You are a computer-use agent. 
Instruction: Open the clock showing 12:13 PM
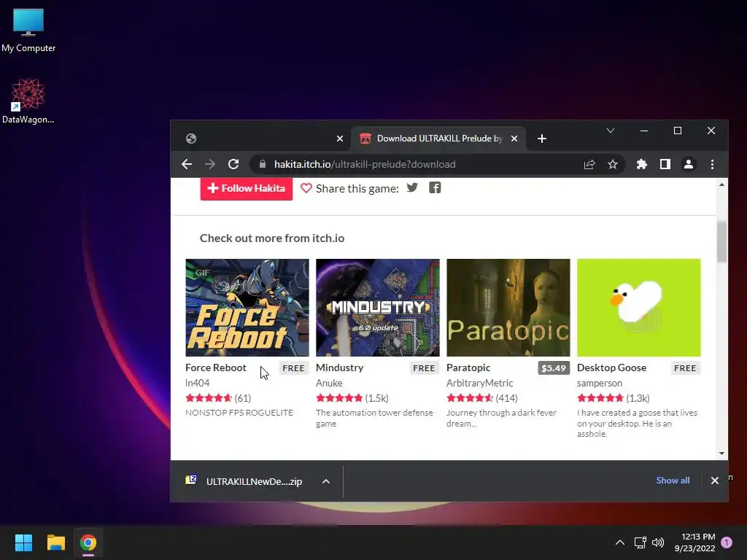(x=695, y=542)
